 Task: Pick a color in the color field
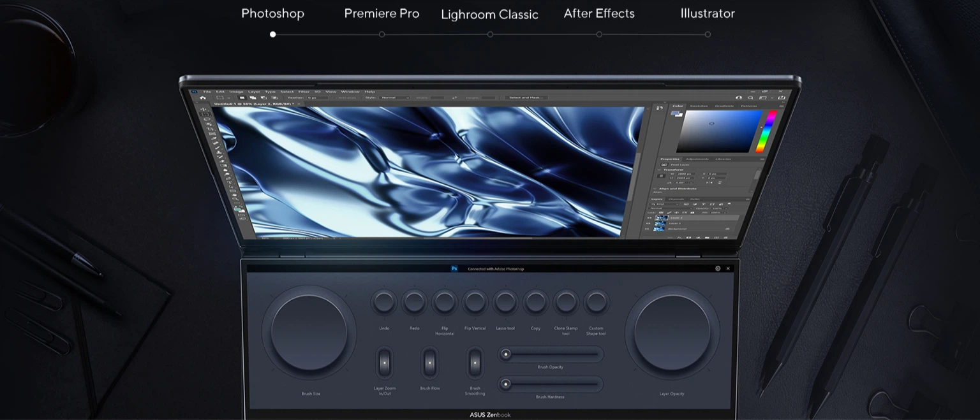click(x=719, y=131)
